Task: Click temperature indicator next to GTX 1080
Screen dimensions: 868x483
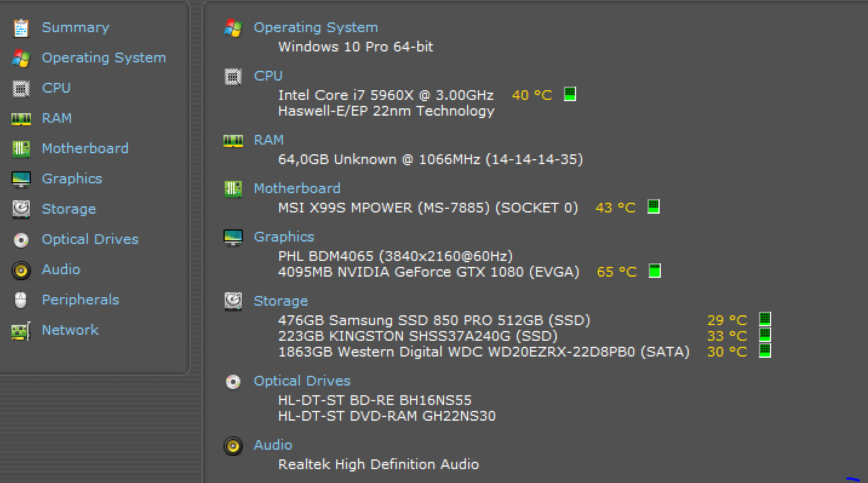Action: click(655, 271)
